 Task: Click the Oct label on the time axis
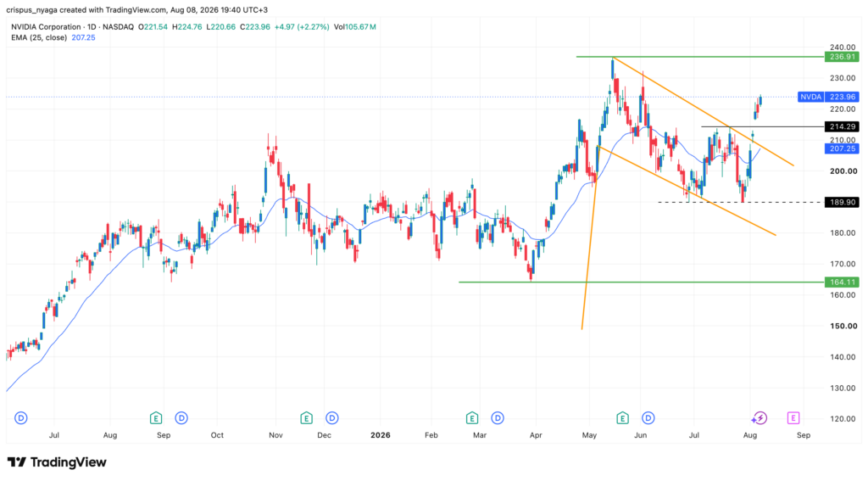click(x=217, y=435)
